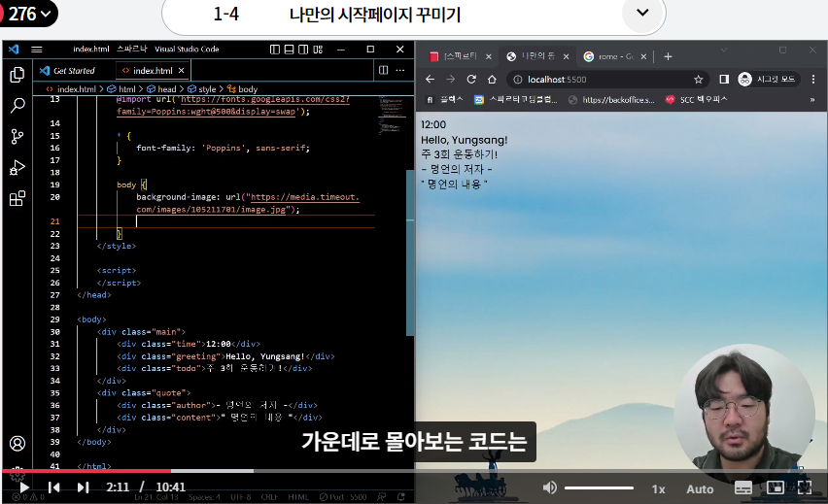Open the VS Code Explorer panel
The height and width of the screenshot is (504, 828).
(x=17, y=75)
